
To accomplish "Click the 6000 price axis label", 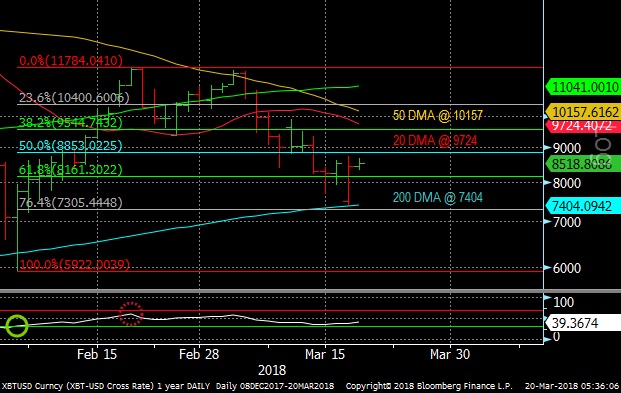I will (x=567, y=268).
